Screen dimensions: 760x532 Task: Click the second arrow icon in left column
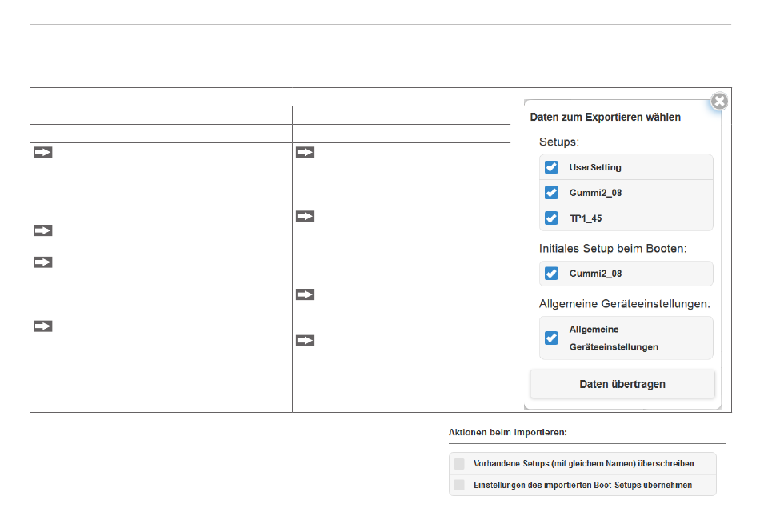(42, 230)
